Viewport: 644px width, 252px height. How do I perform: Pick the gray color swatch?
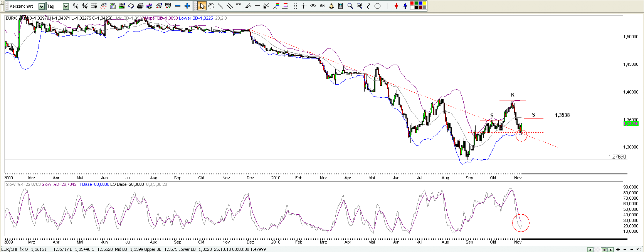[x=425, y=7]
